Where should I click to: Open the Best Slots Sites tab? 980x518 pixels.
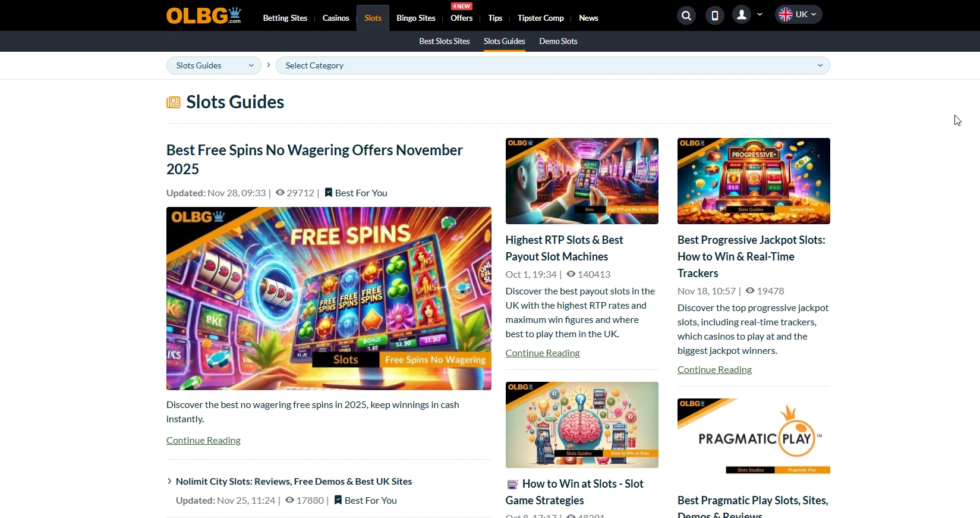tap(444, 41)
